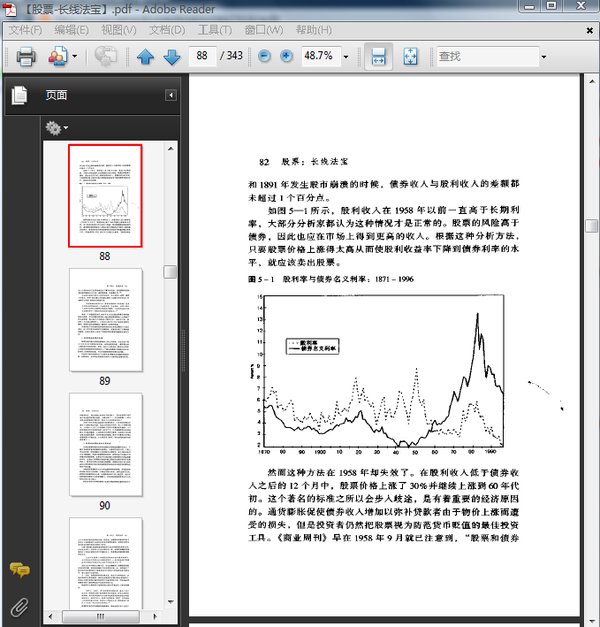Image resolution: width=600 pixels, height=627 pixels.
Task: Select page 89 thumbnail
Action: tap(106, 320)
